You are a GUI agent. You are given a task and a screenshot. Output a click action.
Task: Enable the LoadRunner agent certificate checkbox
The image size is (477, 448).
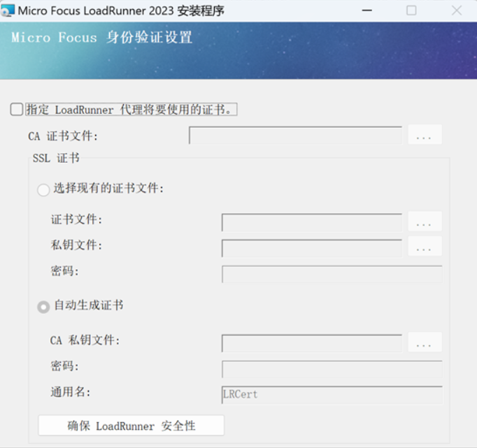[17, 110]
